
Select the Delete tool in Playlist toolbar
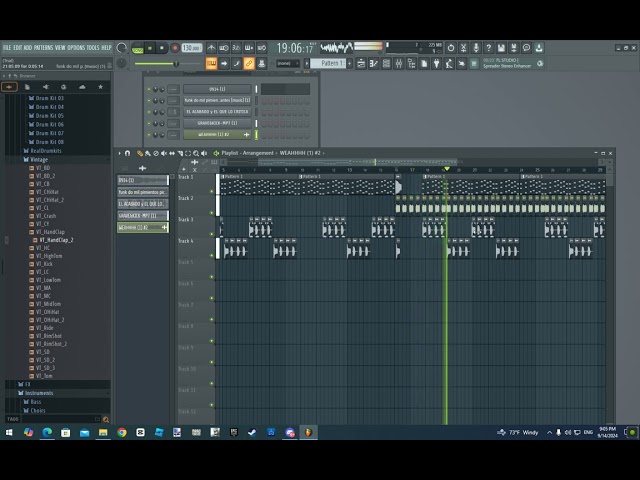[x=156, y=153]
